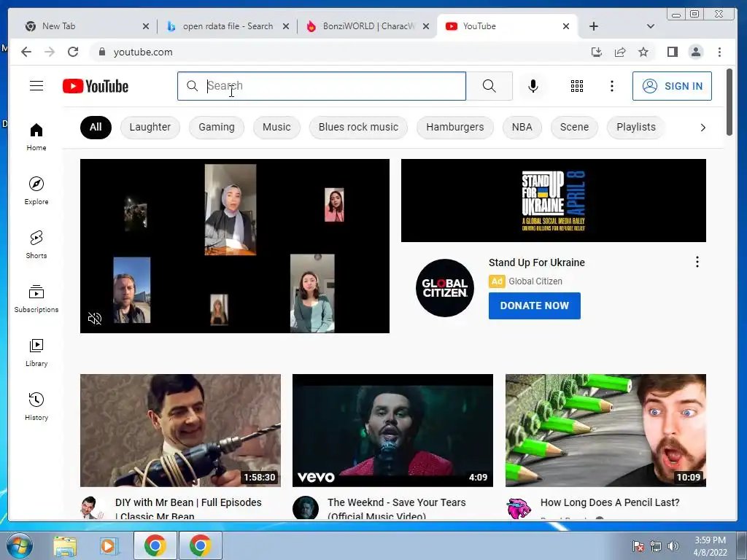Open the Stand Up For Ukraine title link
The width and height of the screenshot is (747, 560).
(536, 262)
